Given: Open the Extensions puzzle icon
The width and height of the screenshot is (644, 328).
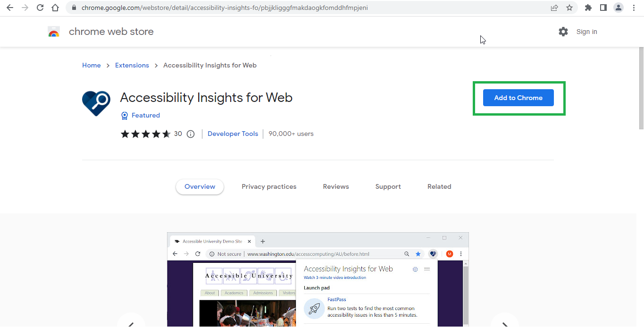Looking at the screenshot, I should (588, 8).
